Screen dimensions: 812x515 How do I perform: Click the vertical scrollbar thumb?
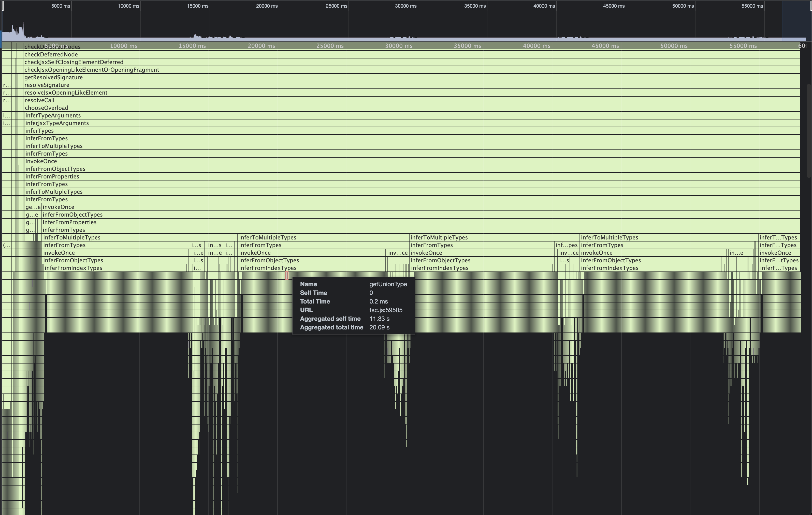point(809,130)
